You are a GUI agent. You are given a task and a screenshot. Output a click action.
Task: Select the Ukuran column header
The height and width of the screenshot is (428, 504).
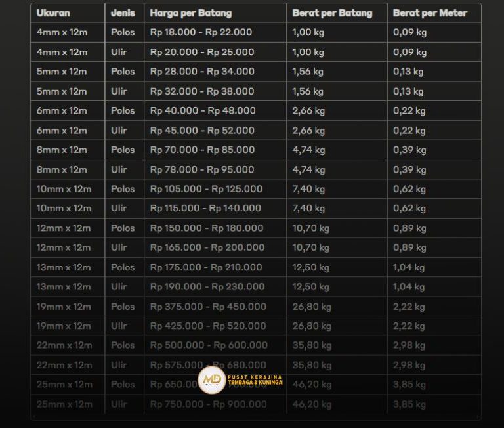[x=53, y=13]
